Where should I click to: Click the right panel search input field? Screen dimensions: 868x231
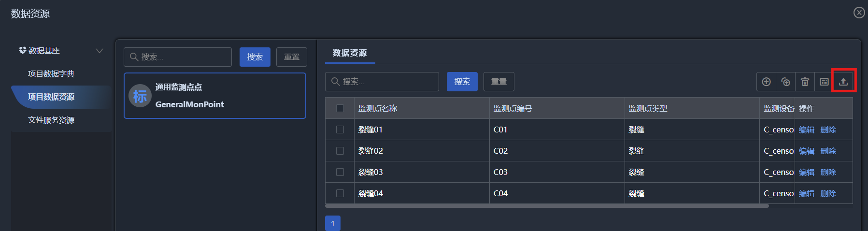[x=382, y=82]
